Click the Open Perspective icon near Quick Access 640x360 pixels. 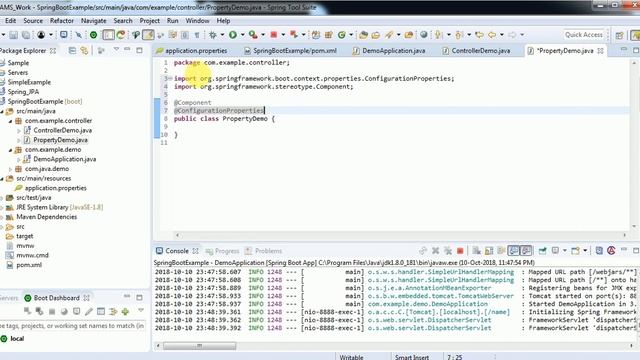pos(620,35)
